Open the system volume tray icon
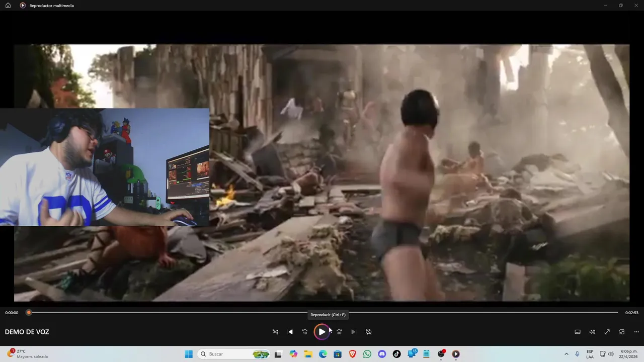The image size is (644, 362). (x=611, y=354)
